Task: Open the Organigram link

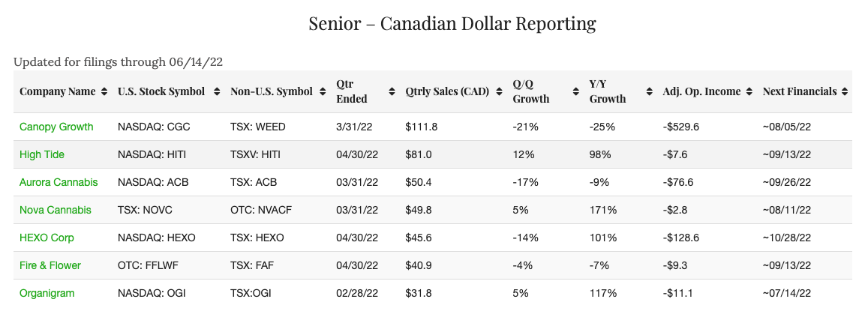Action: (x=47, y=293)
